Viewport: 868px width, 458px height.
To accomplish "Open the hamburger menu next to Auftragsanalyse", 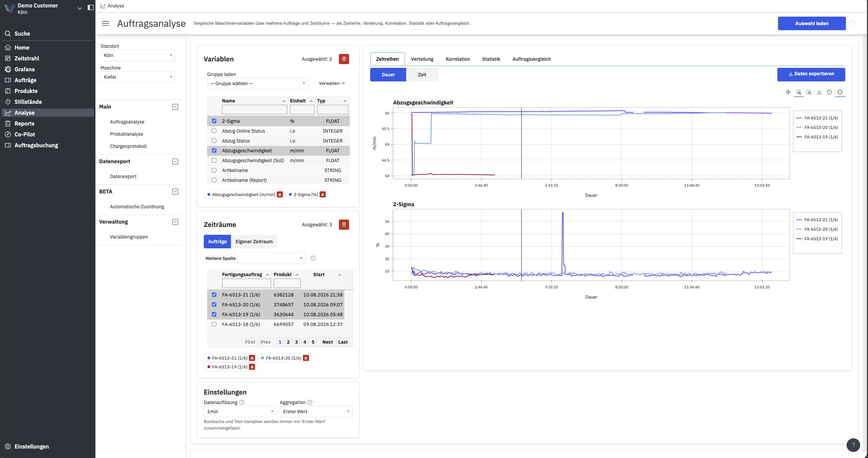I will 106,23.
